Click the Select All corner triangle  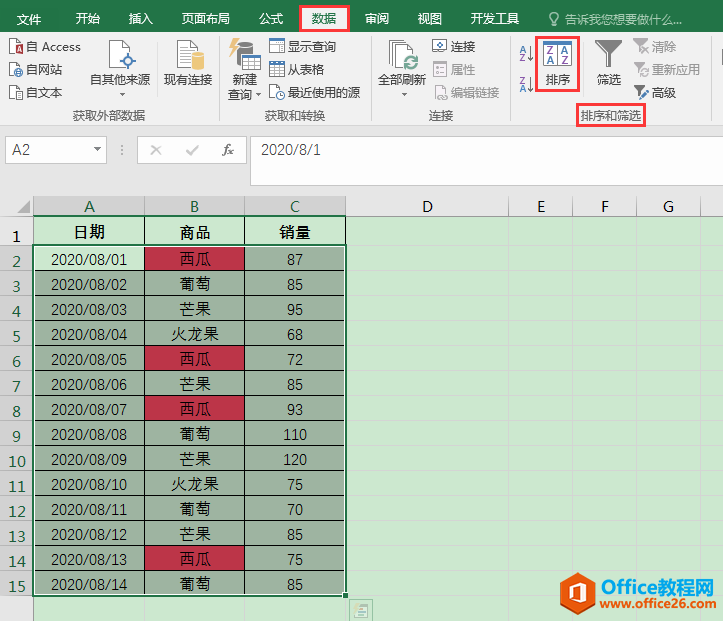24,206
